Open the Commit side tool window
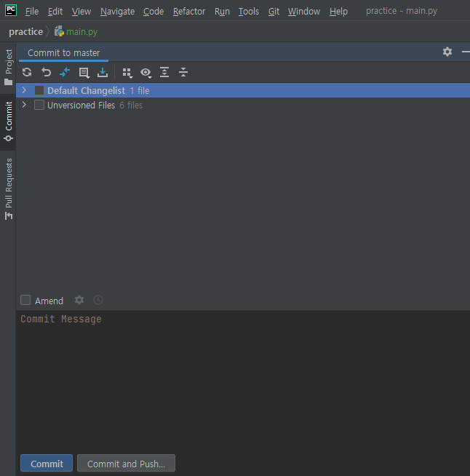This screenshot has height=476, width=470. 8,122
